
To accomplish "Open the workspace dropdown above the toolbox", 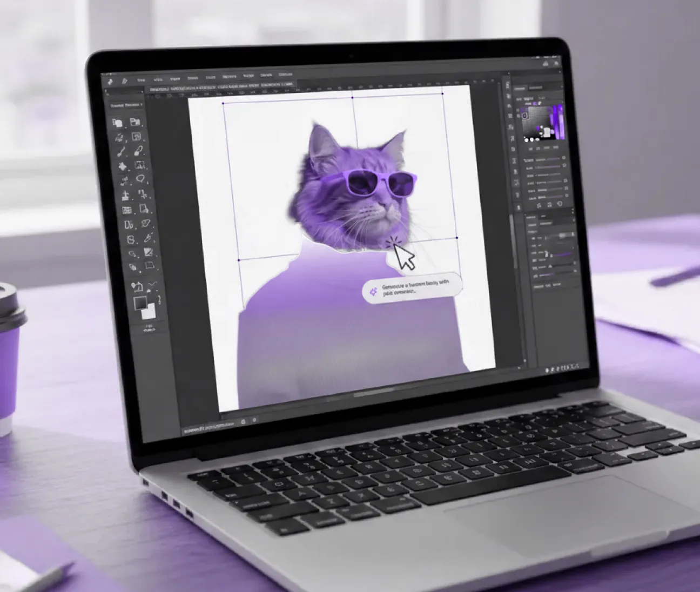I will coord(126,105).
